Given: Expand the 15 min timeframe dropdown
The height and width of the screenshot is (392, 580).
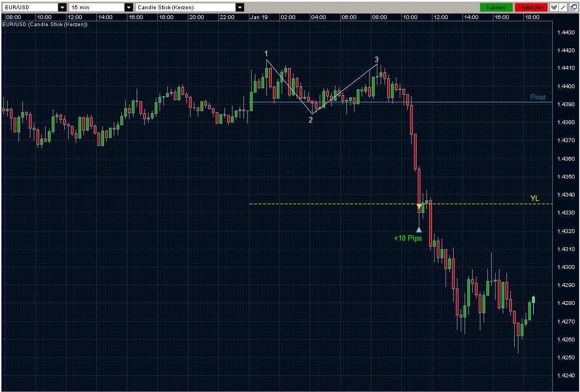Looking at the screenshot, I should (129, 8).
